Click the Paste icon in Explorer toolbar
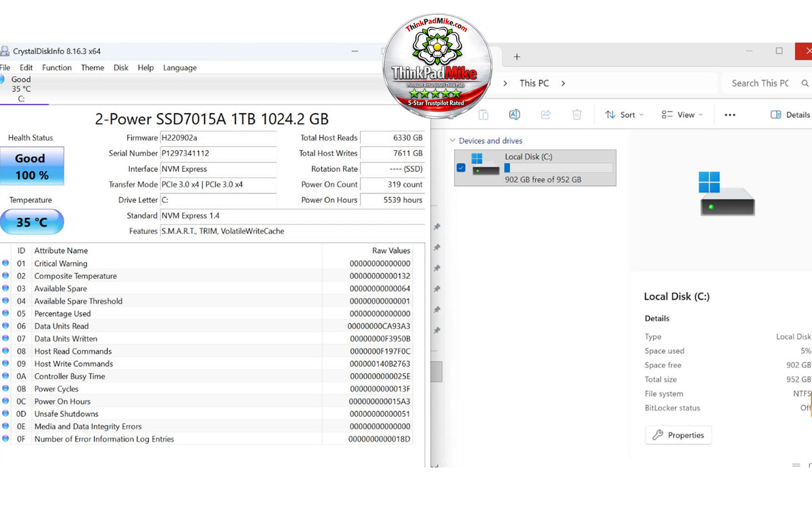 483,115
